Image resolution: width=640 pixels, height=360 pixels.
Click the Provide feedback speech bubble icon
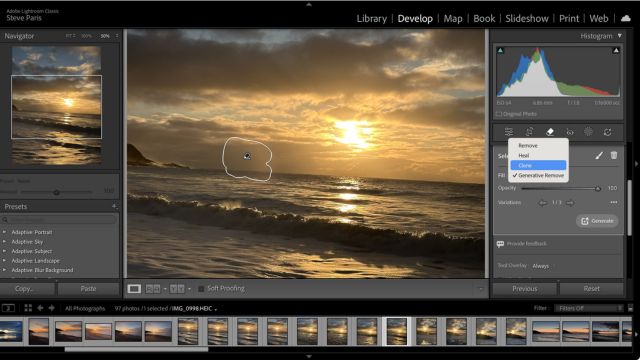point(500,244)
